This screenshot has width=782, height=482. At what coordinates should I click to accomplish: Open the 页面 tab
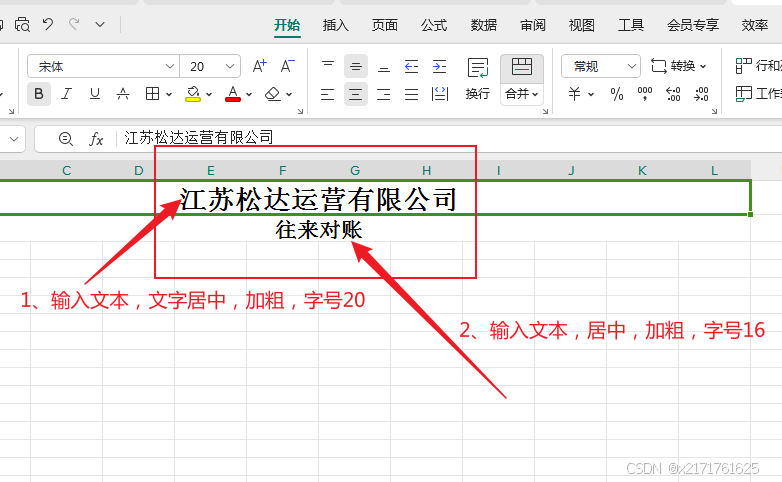(x=385, y=25)
